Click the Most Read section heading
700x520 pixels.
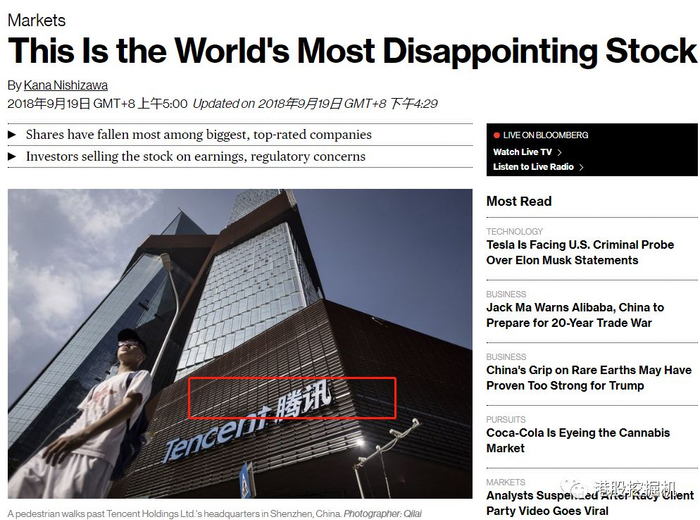[519, 201]
